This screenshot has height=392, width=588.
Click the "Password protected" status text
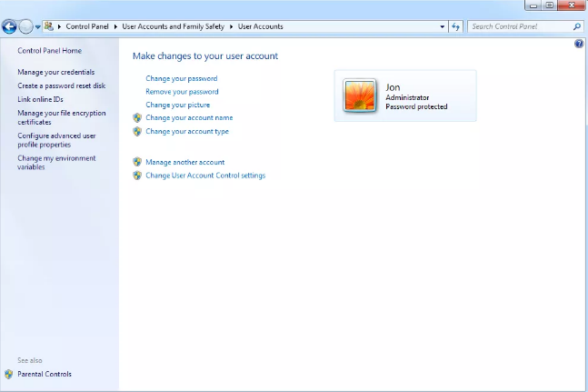point(416,106)
